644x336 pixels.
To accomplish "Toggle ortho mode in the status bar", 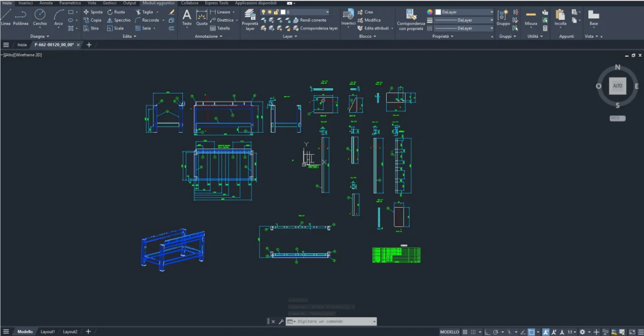I will coord(487,332).
